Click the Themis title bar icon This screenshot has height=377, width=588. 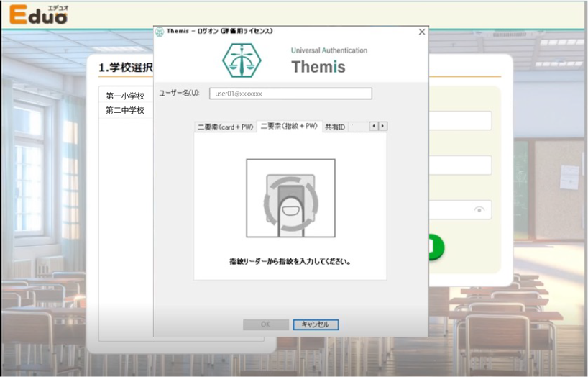point(160,32)
